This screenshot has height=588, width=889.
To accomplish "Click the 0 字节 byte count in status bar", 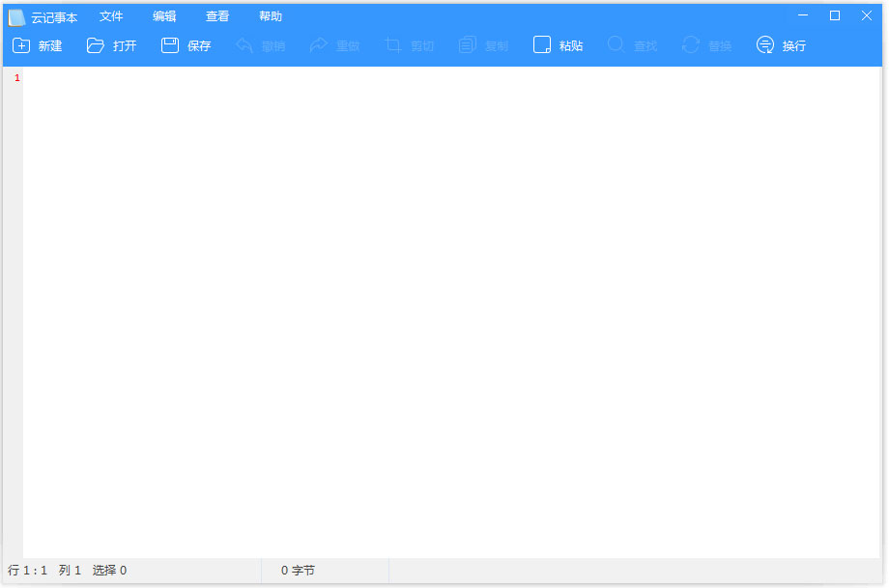I will [298, 571].
